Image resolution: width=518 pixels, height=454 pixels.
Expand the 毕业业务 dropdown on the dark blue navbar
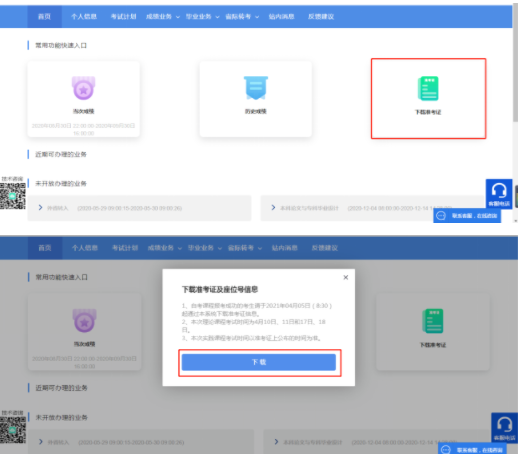pyautogui.click(x=205, y=248)
